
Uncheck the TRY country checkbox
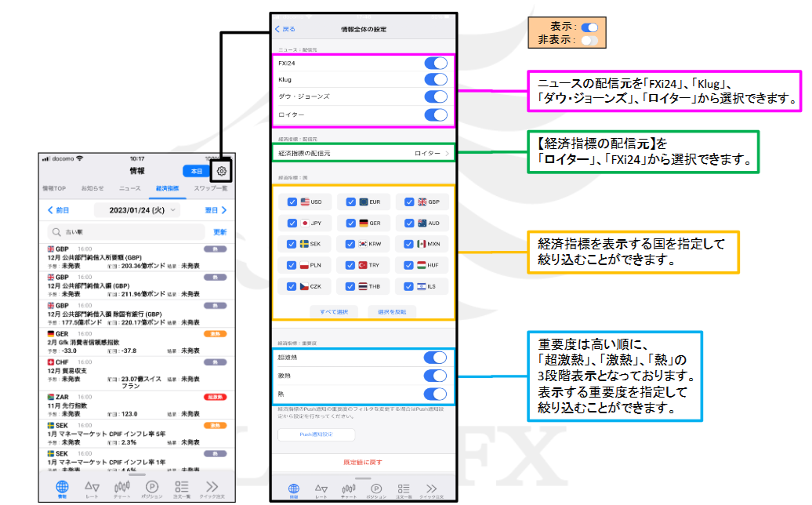pos(350,265)
